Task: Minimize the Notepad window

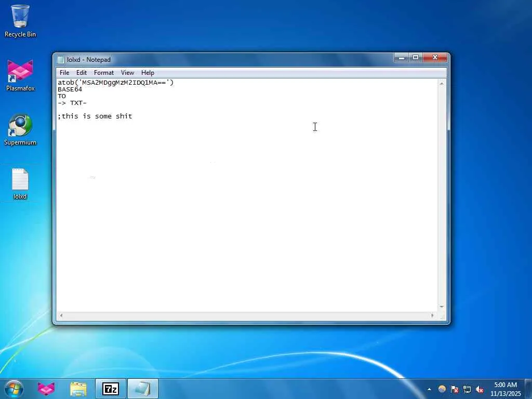Action: (x=401, y=58)
